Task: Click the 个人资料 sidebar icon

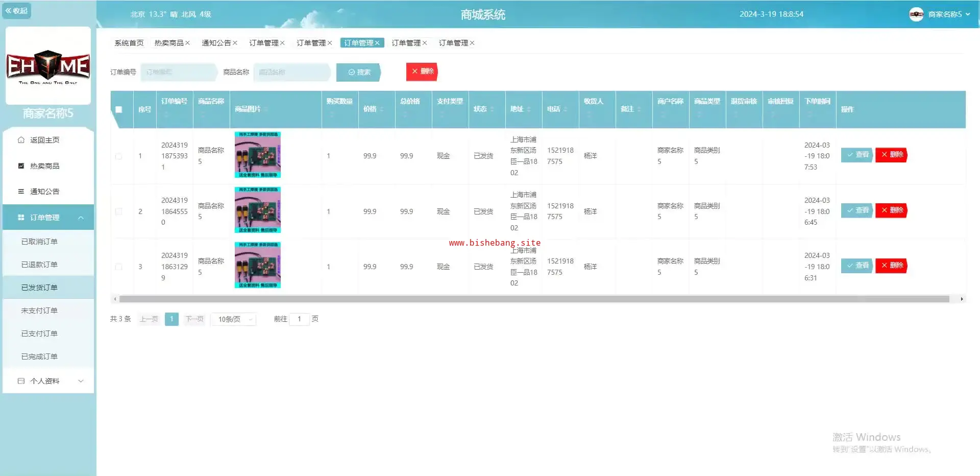Action: pyautogui.click(x=21, y=381)
